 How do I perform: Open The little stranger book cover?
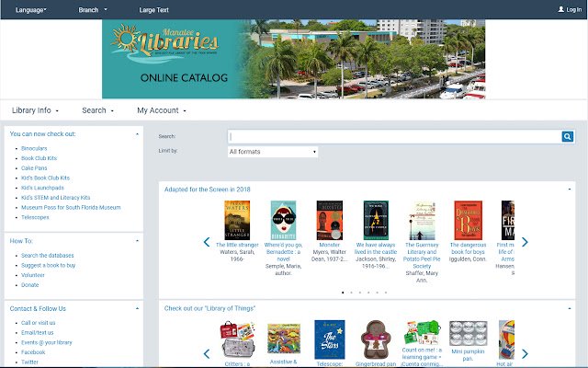click(237, 220)
